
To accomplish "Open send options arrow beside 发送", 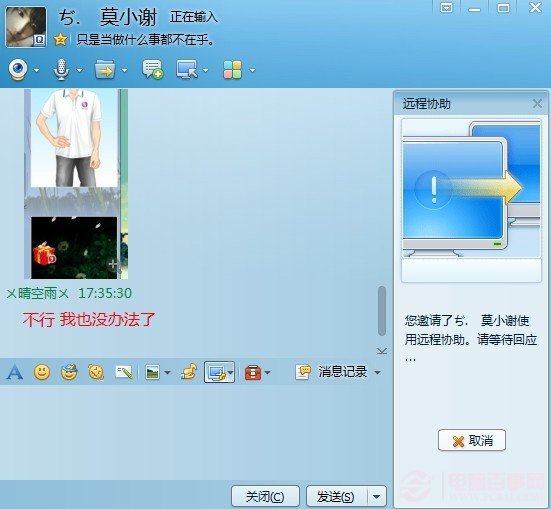I will 377,496.
